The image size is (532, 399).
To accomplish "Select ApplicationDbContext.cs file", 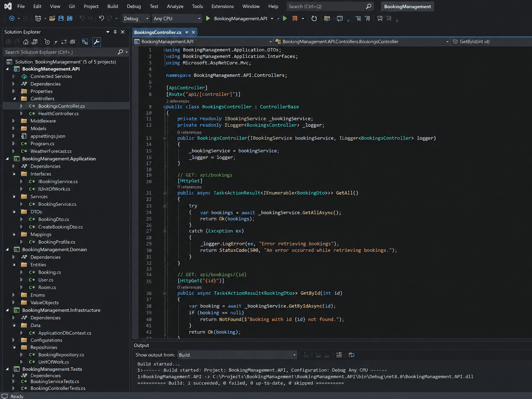I will tap(65, 333).
